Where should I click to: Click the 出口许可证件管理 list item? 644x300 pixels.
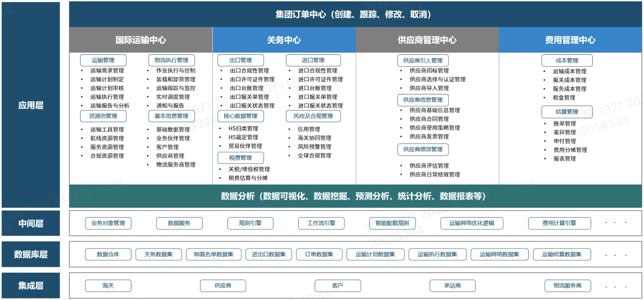pos(252,79)
